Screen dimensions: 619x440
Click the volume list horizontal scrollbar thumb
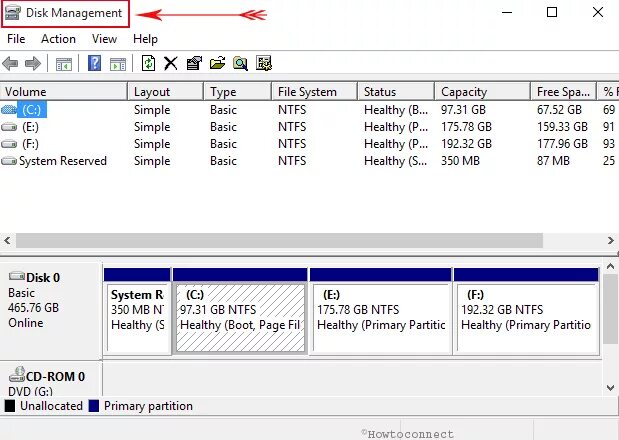279,240
